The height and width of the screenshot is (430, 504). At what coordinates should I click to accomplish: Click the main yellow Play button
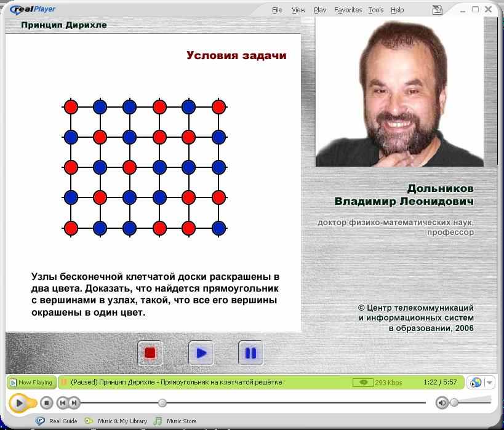(19, 403)
